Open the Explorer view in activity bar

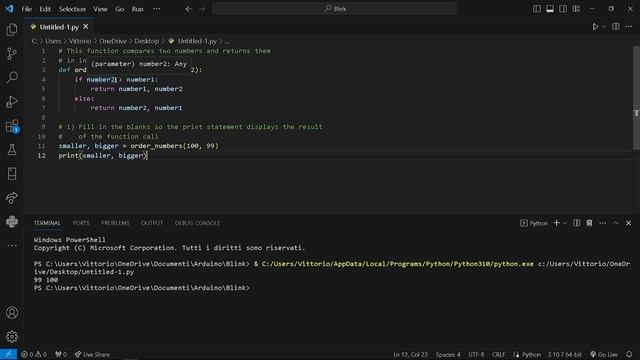(12, 29)
